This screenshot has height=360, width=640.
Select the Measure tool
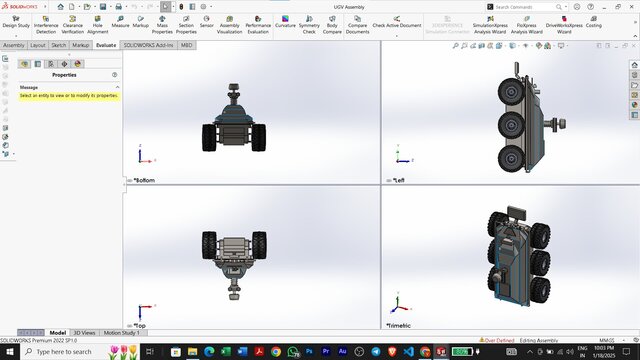click(x=120, y=22)
